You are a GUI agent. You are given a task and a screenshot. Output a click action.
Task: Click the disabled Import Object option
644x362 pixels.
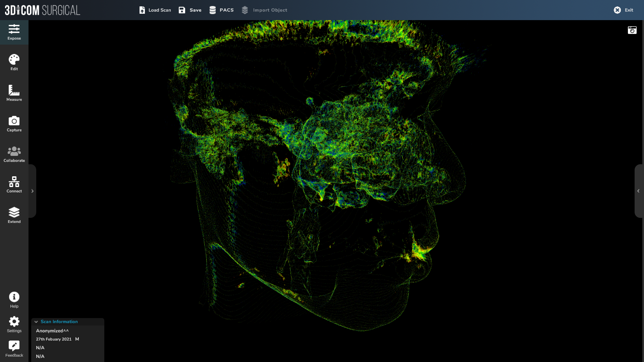pos(264,10)
